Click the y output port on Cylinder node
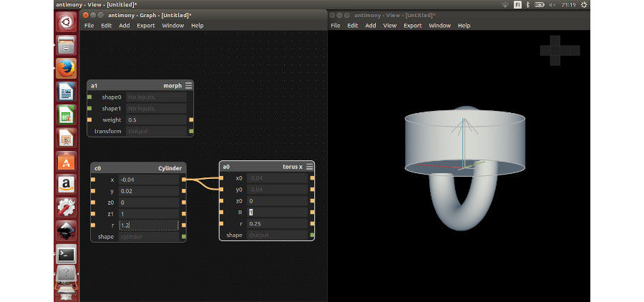This screenshot has height=302, width=644. coord(184,191)
